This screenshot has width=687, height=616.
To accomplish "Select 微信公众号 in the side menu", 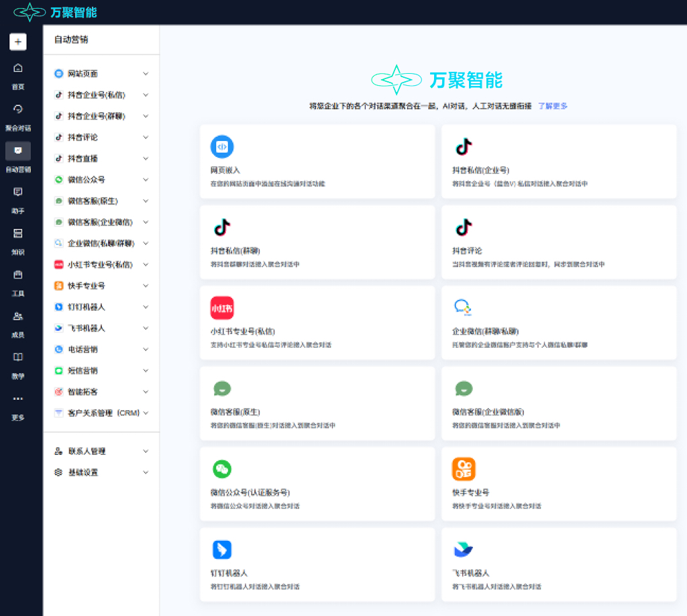I will [101, 180].
